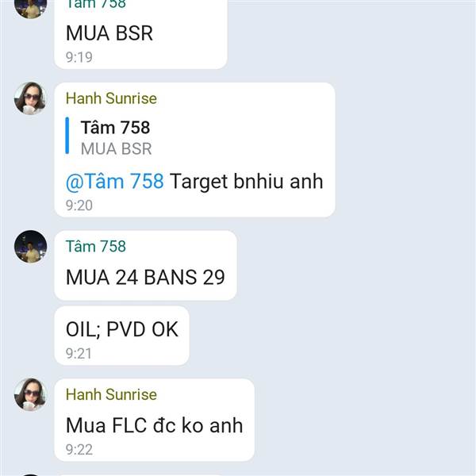Screen dimensions: 476x476
Task: Click the 9:21 timestamp under OIL message
Action: pos(79,353)
